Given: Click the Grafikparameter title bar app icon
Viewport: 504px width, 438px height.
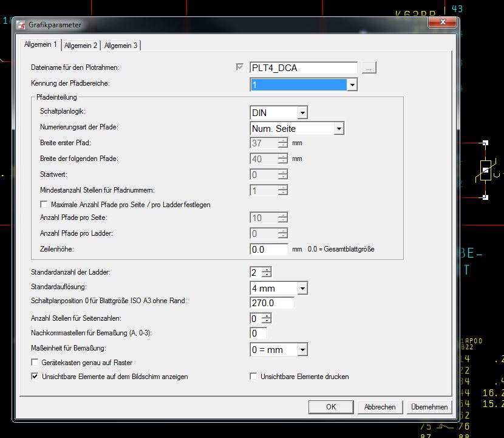Looking at the screenshot, I should coord(21,25).
